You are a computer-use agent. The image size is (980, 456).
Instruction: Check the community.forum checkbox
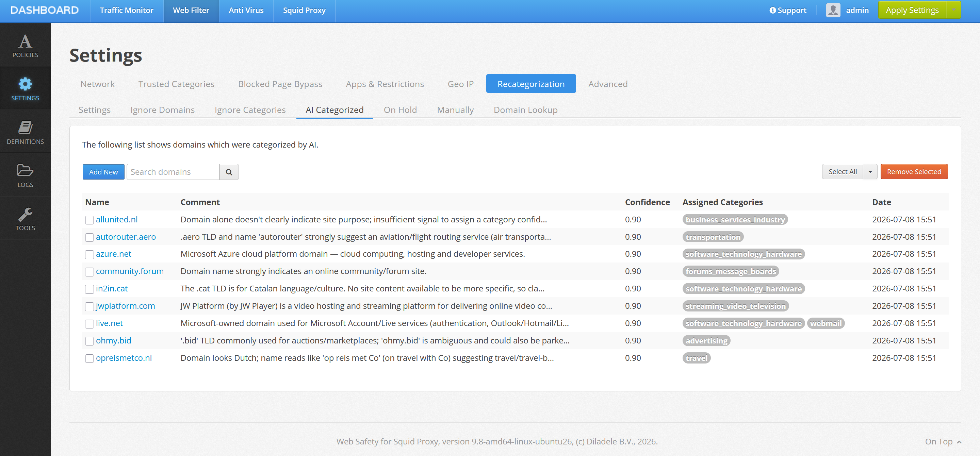(x=89, y=272)
